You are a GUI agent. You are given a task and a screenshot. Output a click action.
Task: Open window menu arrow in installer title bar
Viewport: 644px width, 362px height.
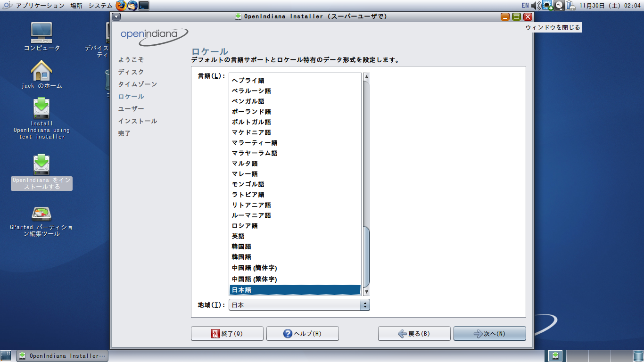click(x=116, y=16)
